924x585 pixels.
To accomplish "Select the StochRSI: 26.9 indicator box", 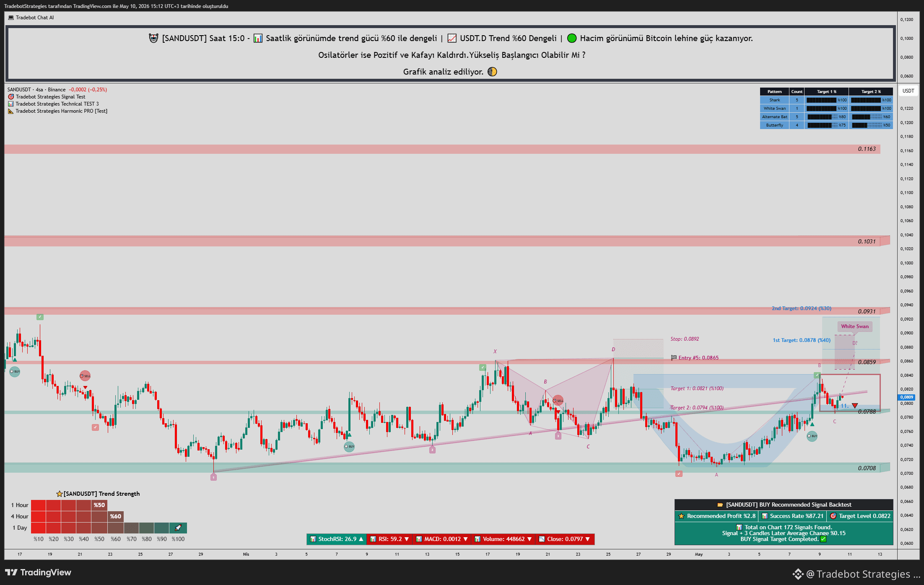I will 336,539.
